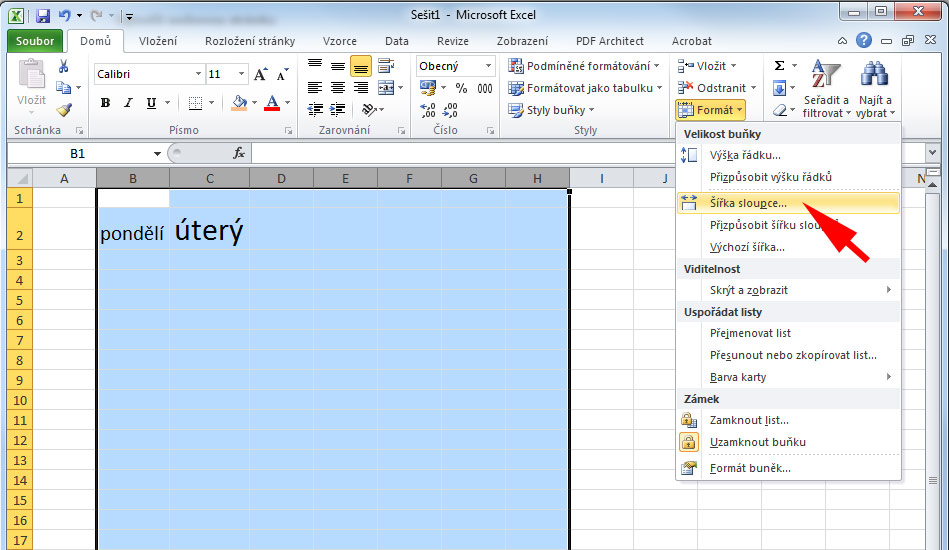Image resolution: width=949 pixels, height=550 pixels.
Task: Align text to top of cell
Action: [x=315, y=65]
